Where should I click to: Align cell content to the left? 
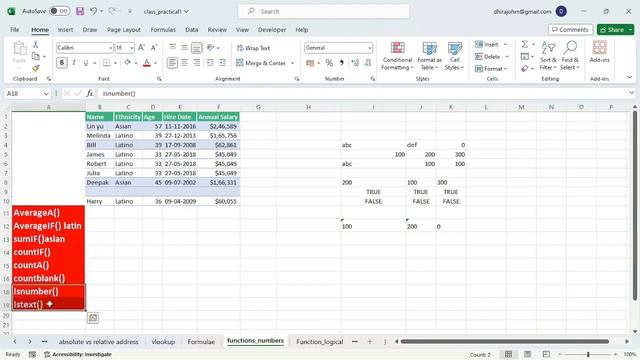172,63
